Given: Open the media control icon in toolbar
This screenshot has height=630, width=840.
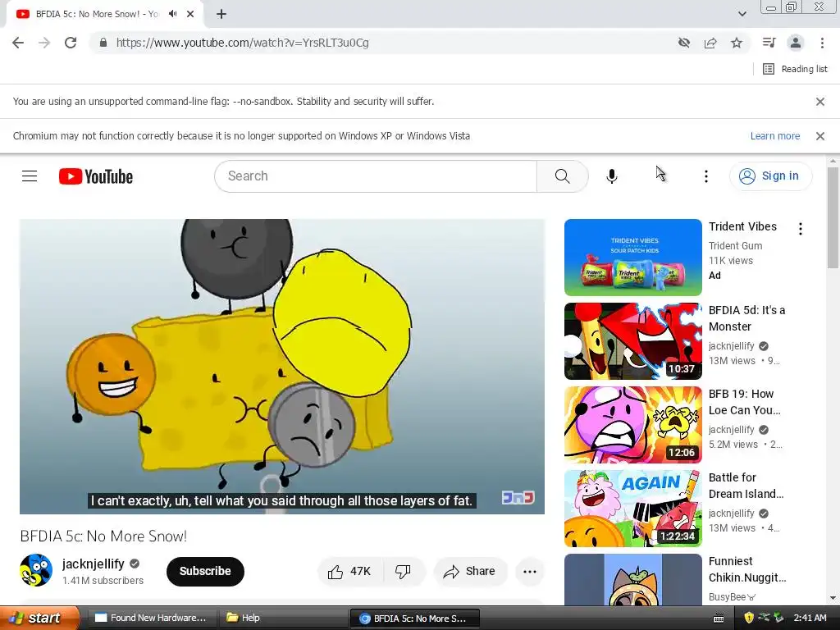Looking at the screenshot, I should pos(769,43).
